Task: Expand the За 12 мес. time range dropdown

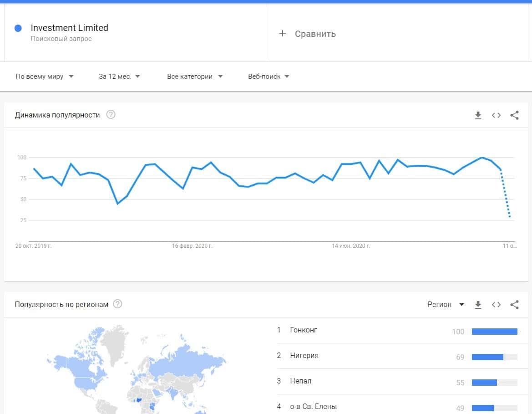Action: click(x=119, y=77)
